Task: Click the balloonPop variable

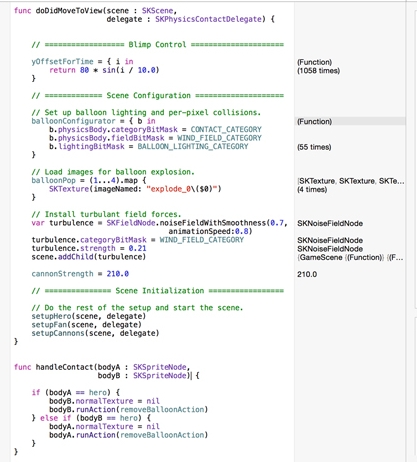Action: click(54, 181)
